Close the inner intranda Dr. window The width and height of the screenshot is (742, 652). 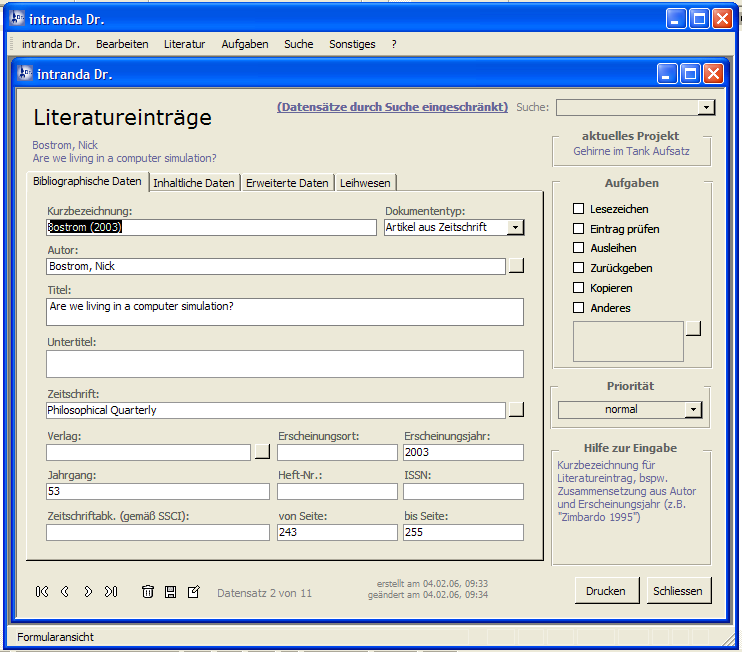click(x=713, y=74)
